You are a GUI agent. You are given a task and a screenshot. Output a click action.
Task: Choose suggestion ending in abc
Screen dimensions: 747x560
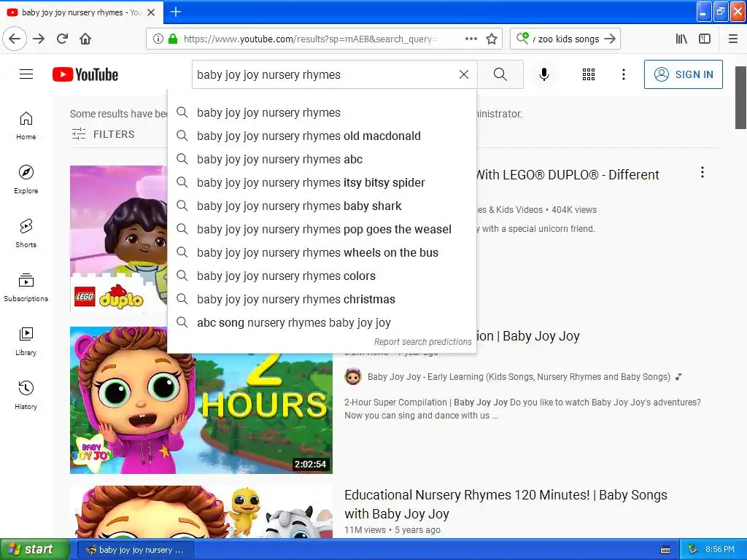tap(322, 159)
